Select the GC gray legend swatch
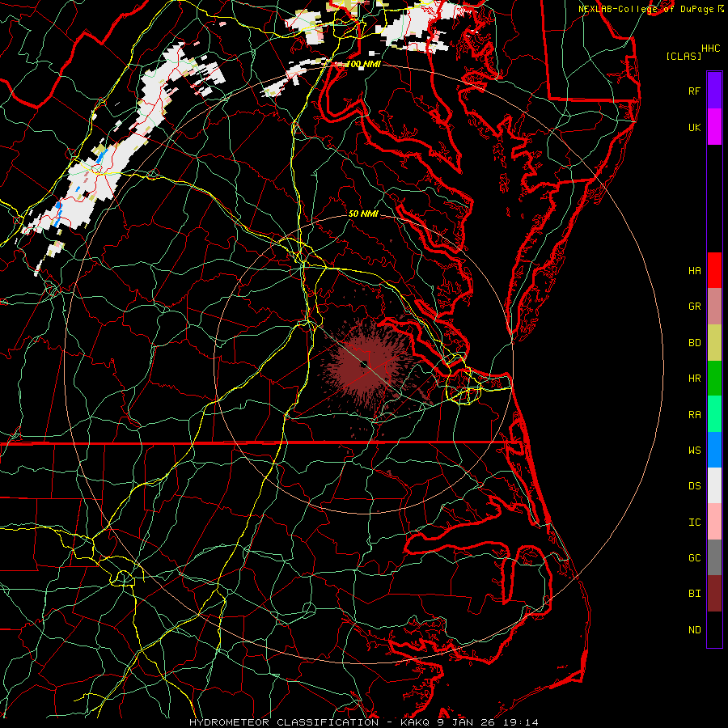 point(714,557)
